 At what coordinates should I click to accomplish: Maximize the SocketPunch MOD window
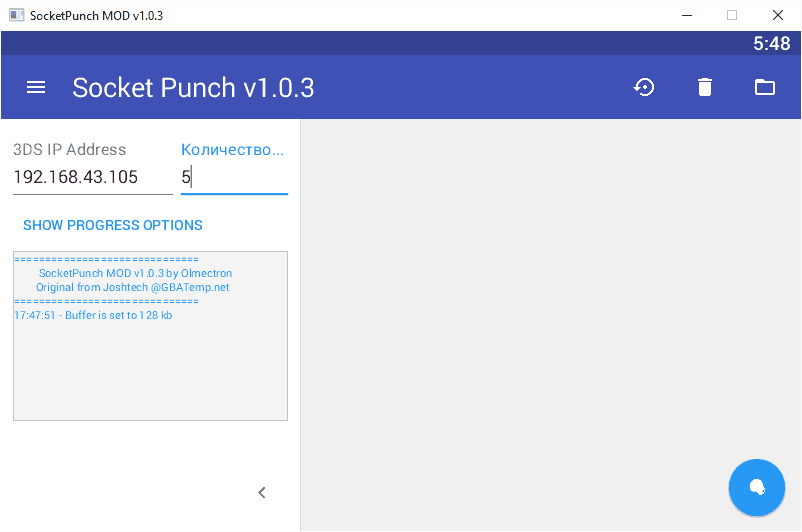point(732,15)
